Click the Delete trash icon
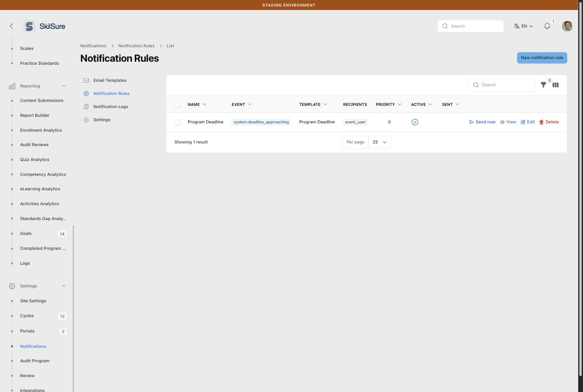Viewport: 583px width, 392px height. [541, 122]
